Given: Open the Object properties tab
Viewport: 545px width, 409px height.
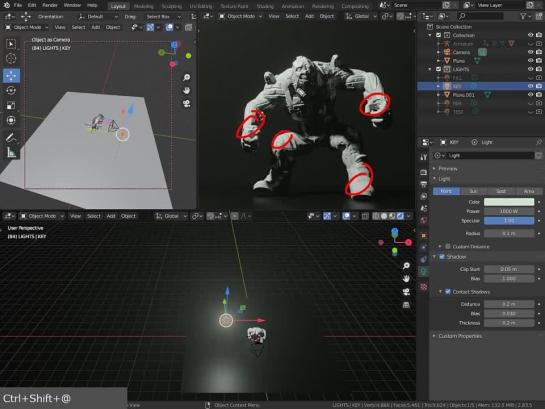Looking at the screenshot, I should (423, 235).
